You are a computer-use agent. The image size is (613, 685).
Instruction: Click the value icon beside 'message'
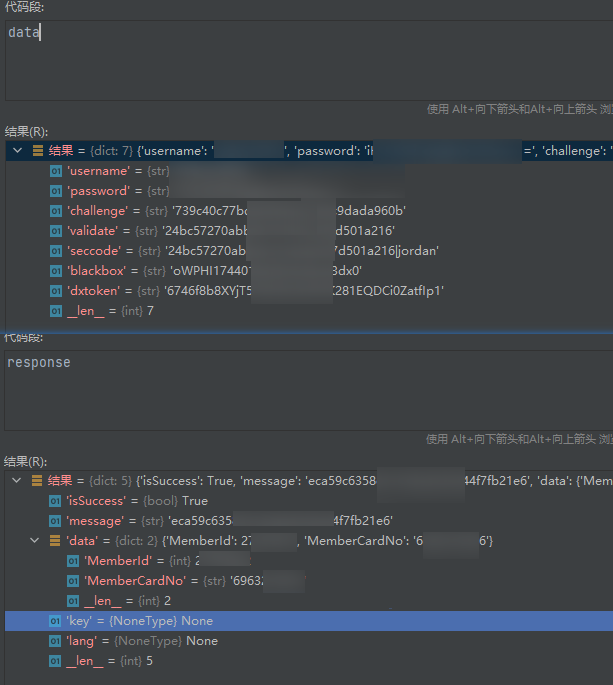pyautogui.click(x=55, y=521)
